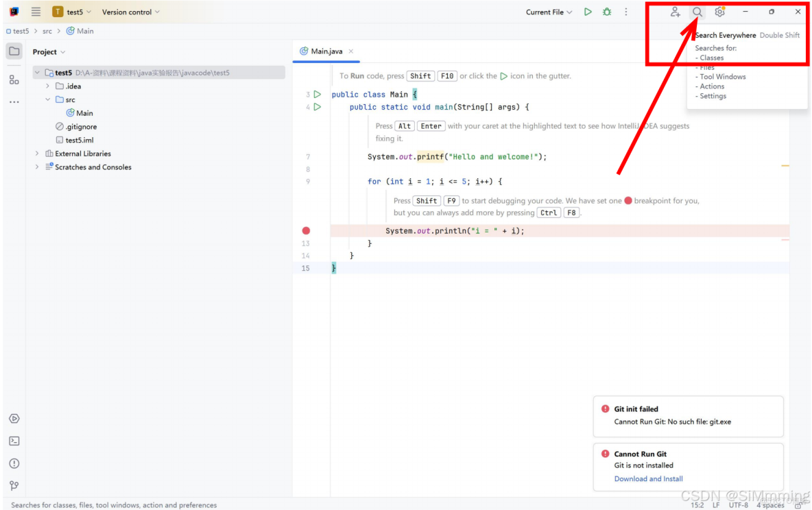The image size is (812, 510).
Task: Toggle file writable lock in status bar
Action: point(796,505)
